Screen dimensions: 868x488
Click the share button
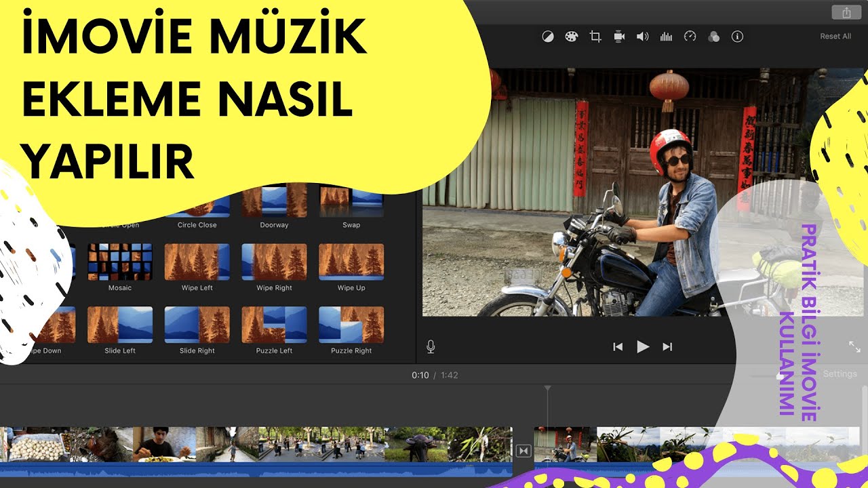846,12
